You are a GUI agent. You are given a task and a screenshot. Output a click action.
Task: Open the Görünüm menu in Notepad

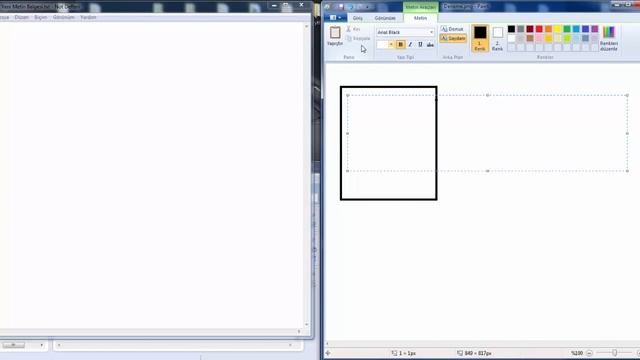(x=64, y=17)
